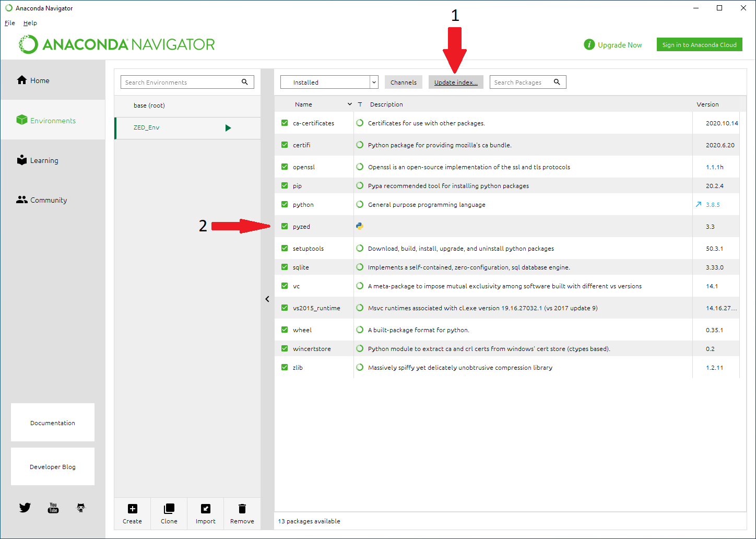756x539 pixels.
Task: Uncheck the ca-certificates package checkbox
Action: 285,123
